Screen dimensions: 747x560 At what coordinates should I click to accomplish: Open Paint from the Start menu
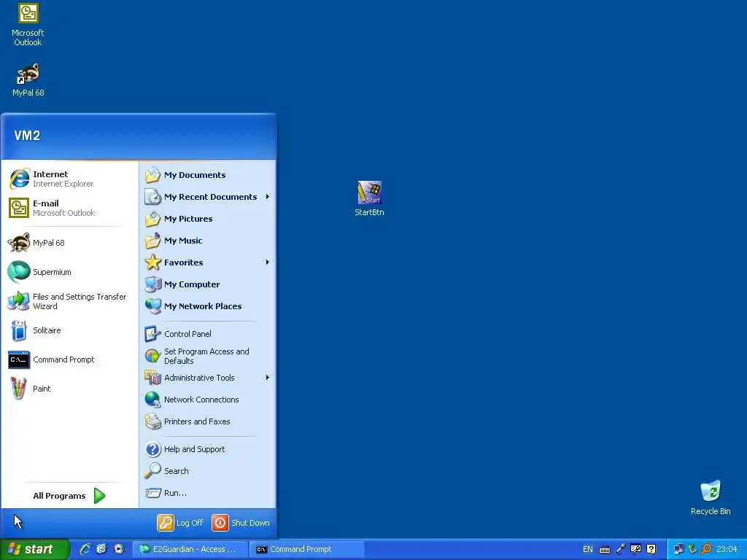(x=69, y=389)
